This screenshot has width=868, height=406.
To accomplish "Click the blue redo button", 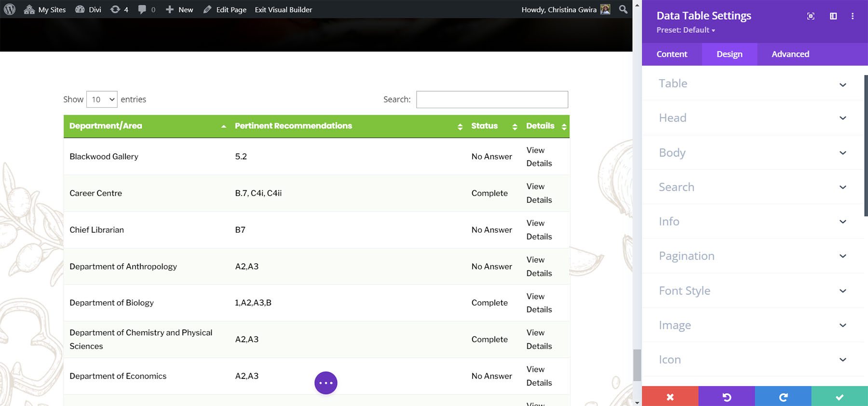I will (783, 396).
